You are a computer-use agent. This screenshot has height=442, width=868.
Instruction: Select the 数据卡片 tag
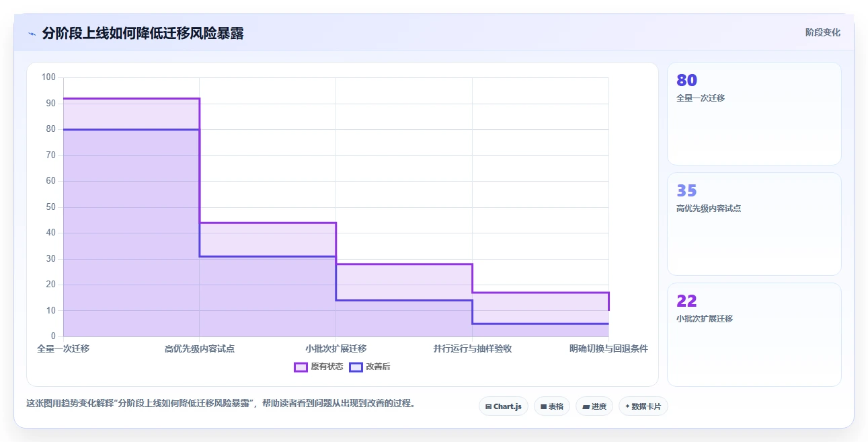click(x=643, y=406)
